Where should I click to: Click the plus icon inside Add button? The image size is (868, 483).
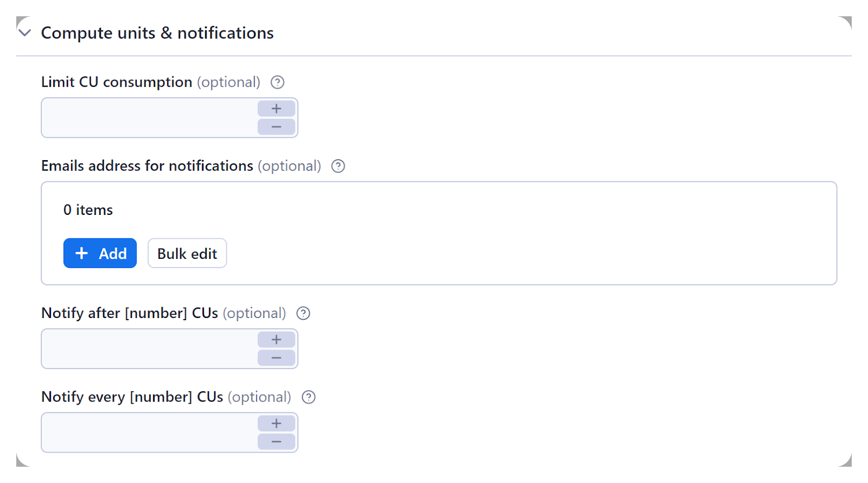pyautogui.click(x=81, y=253)
